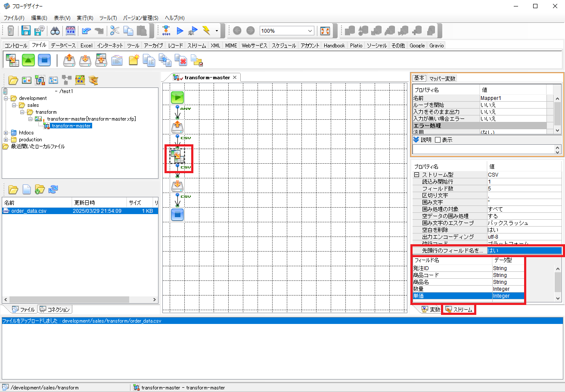The height and width of the screenshot is (392, 565).
Task: Select the new folder with star component icon
Action: [x=133, y=60]
